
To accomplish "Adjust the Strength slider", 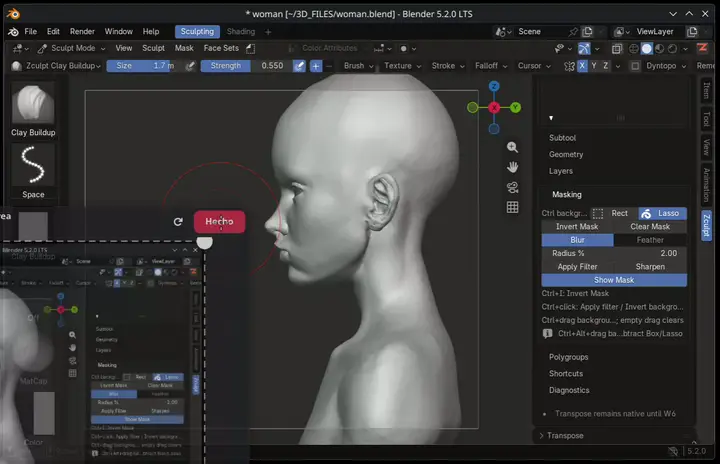I will pos(247,66).
